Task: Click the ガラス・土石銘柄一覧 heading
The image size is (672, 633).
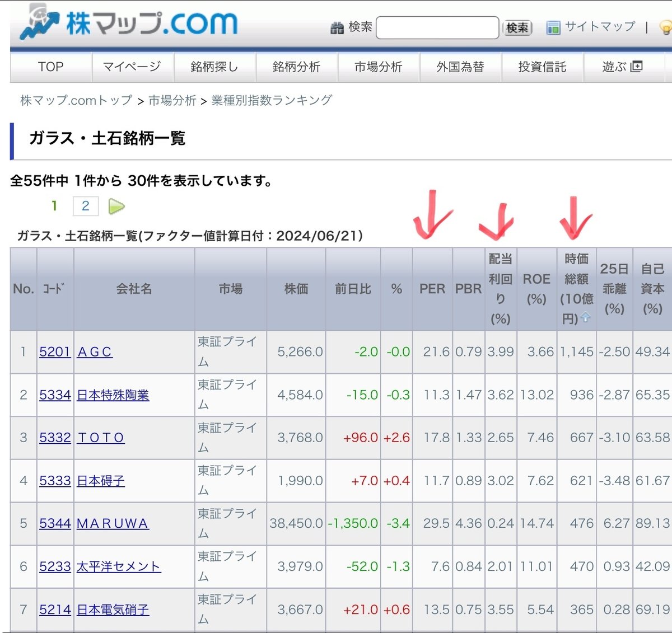Action: (x=107, y=138)
